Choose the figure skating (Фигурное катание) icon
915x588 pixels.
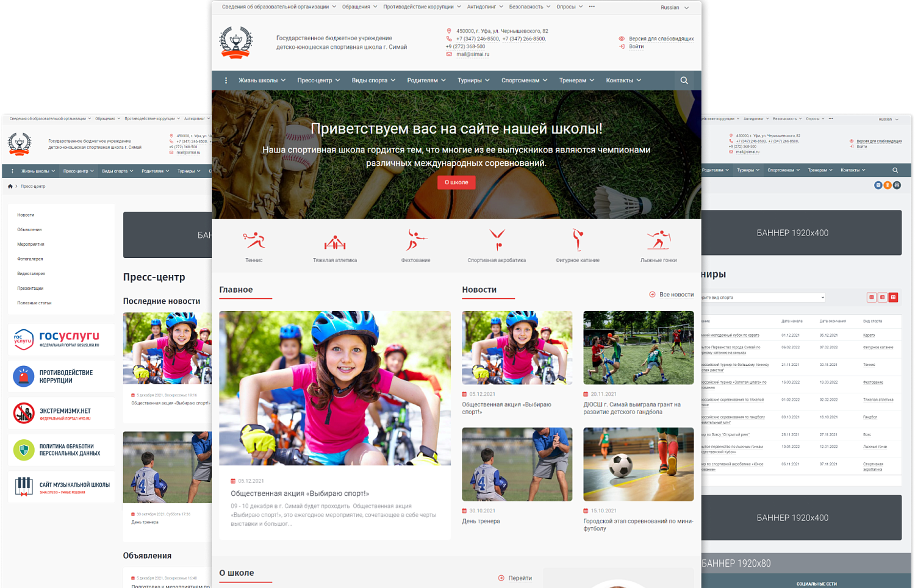point(577,240)
